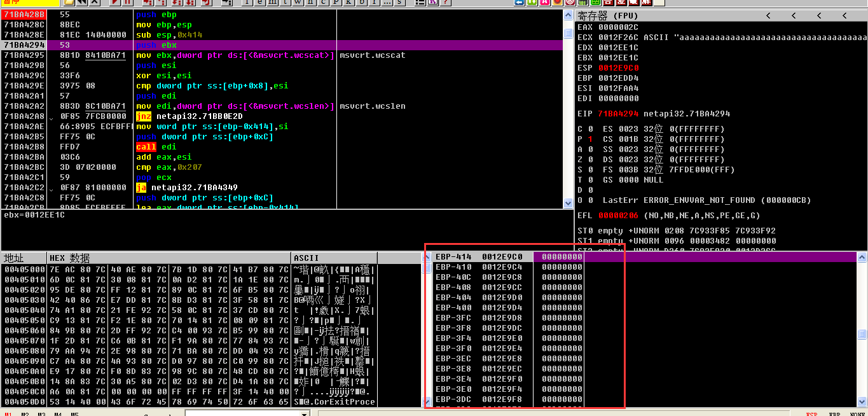Click the stack pane scrollbar thumb
Screen dimensions: 868x416
862,334
